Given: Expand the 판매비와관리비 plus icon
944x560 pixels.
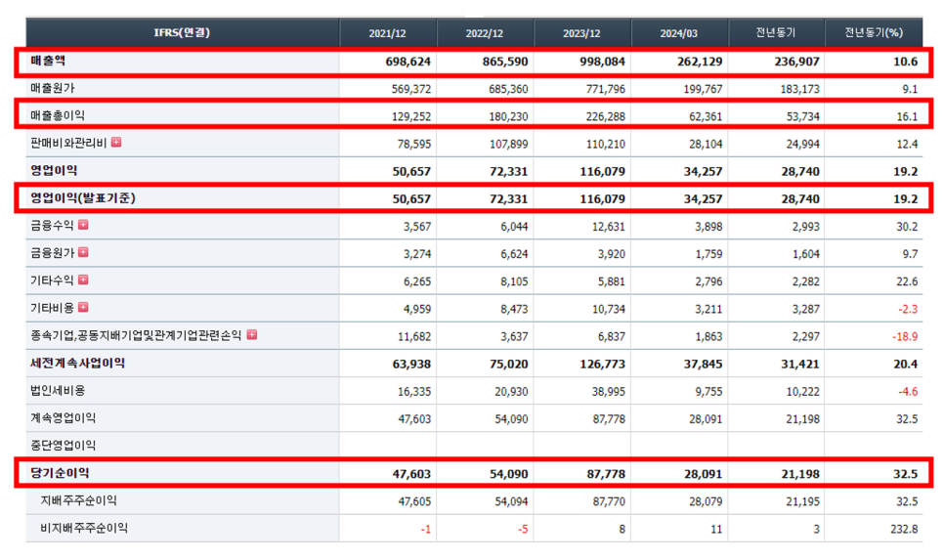Looking at the screenshot, I should tap(116, 142).
